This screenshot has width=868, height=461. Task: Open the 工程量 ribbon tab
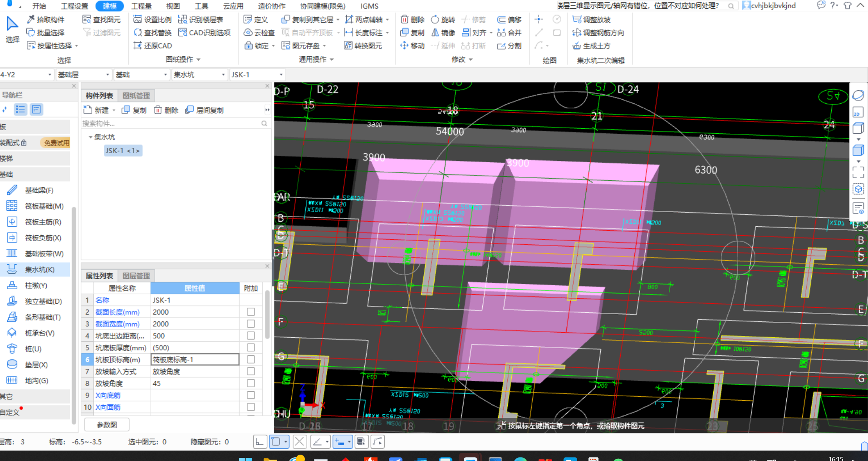(x=141, y=6)
